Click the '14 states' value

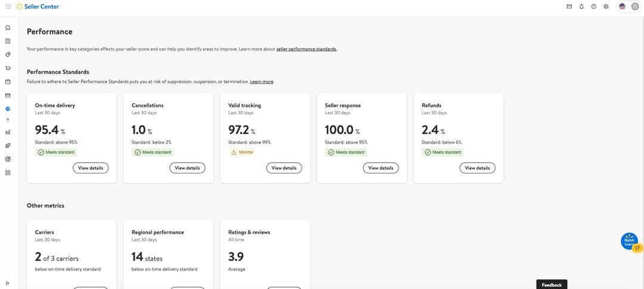coord(147,257)
